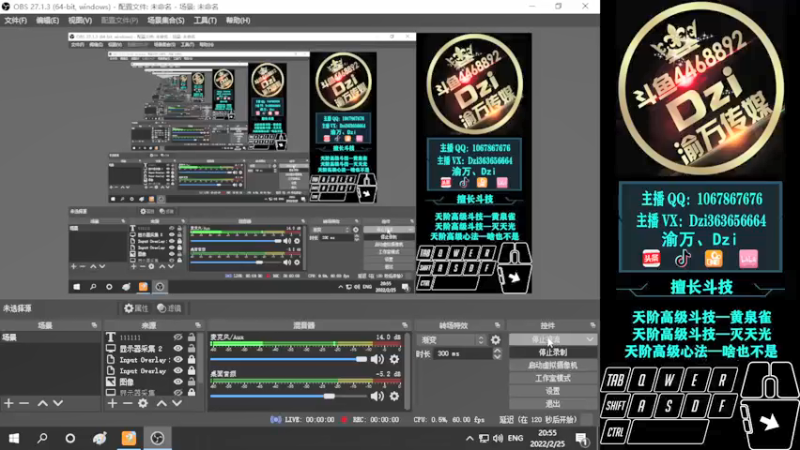
Task: Decrease the 时长 duration with the down arrow
Action: (x=497, y=357)
